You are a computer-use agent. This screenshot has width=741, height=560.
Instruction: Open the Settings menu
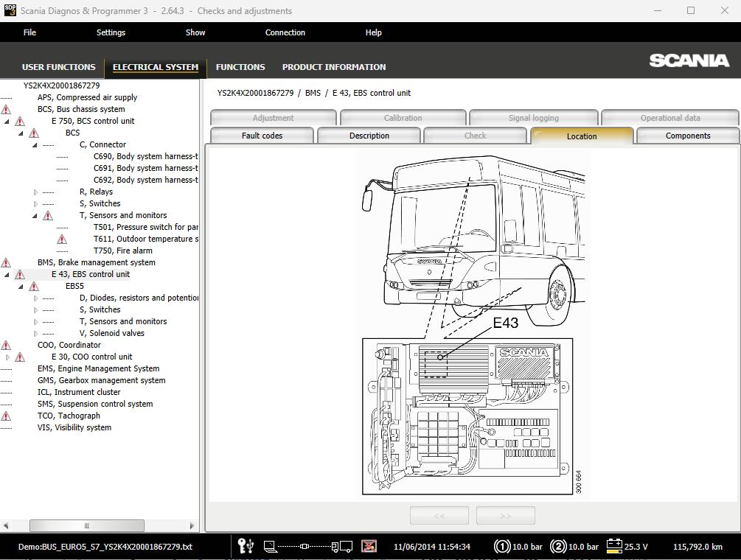pos(111,32)
